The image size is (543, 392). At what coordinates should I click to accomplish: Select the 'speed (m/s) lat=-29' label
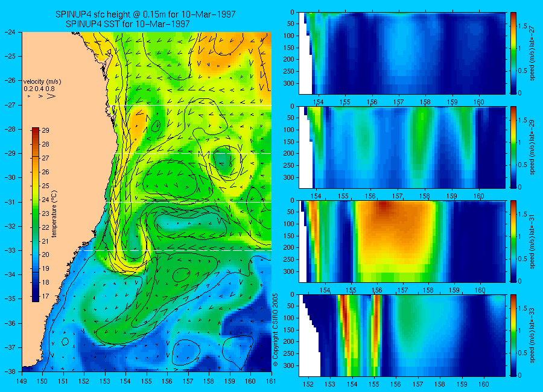click(533, 147)
